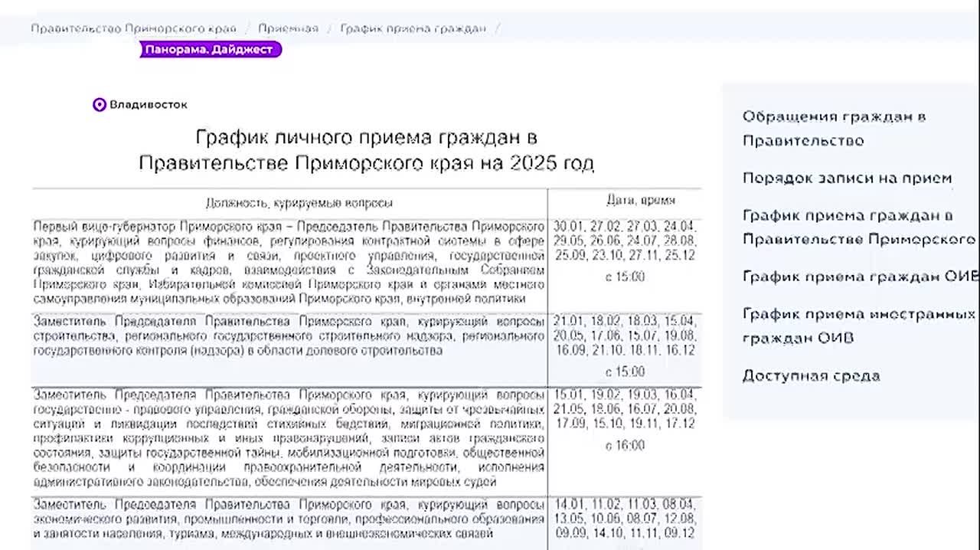Screen dimensions: 980x550
Task: Click the Владивосток location pin icon
Action: 99,105
